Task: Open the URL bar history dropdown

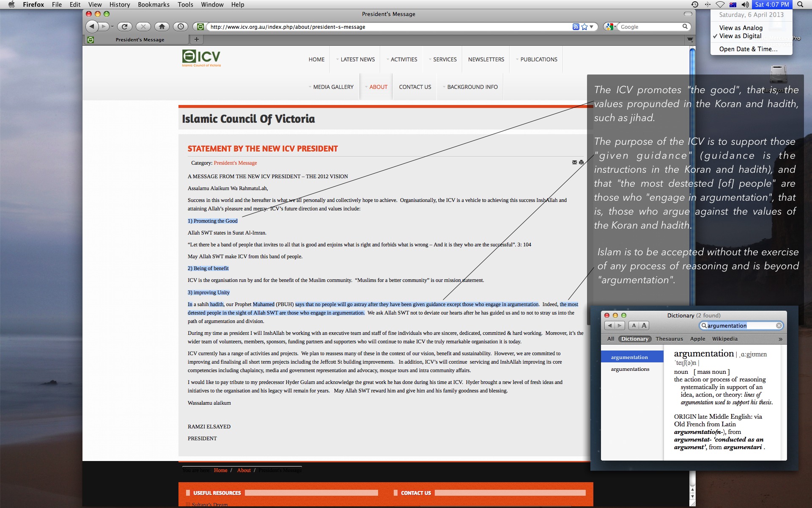Action: [592, 27]
